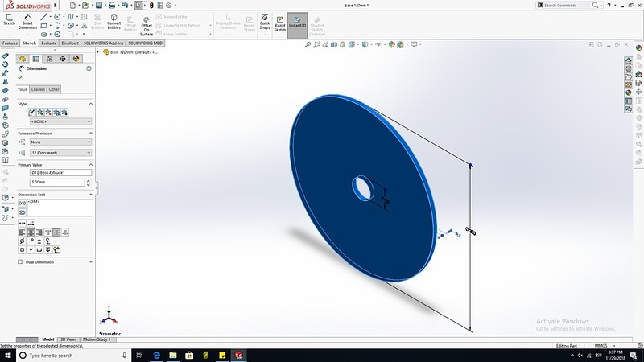644x362 pixels.
Task: Click the Print icon in the top toolbar
Action: 112,6
